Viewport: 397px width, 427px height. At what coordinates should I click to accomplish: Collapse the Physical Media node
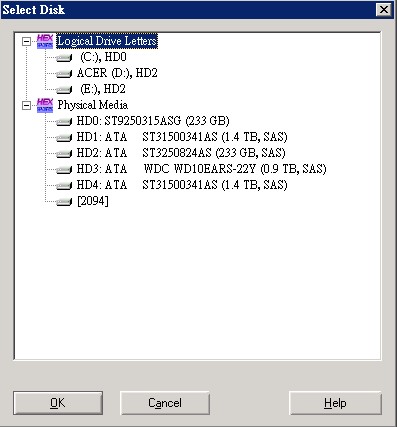(26, 106)
